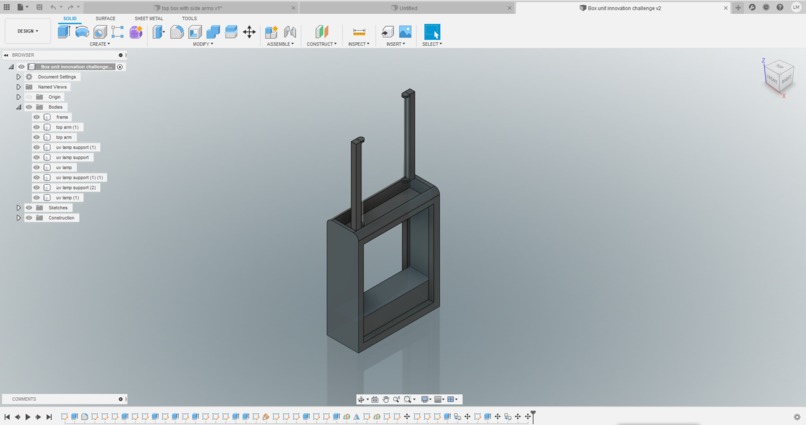Hide the Sketches folder
This screenshot has width=806, height=425.
29,208
